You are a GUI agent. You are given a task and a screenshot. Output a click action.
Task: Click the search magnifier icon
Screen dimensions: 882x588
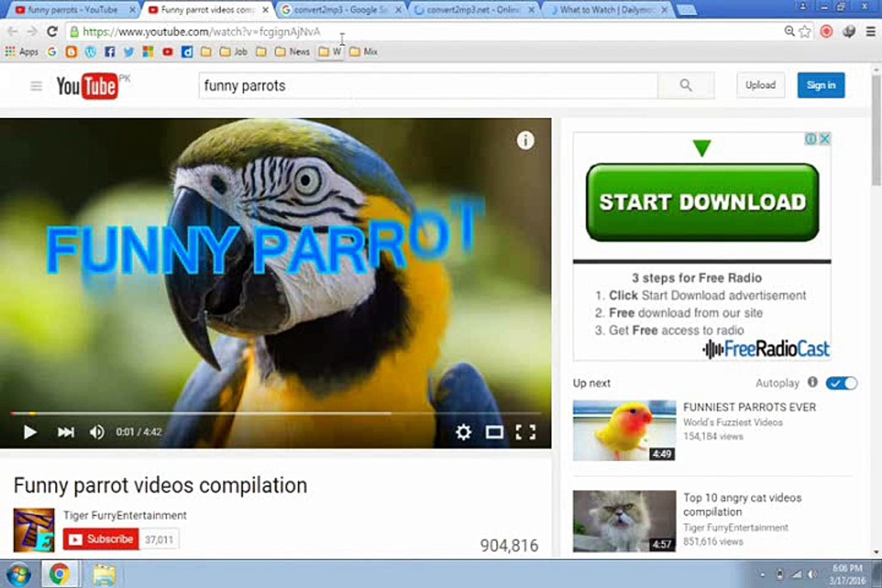click(685, 85)
